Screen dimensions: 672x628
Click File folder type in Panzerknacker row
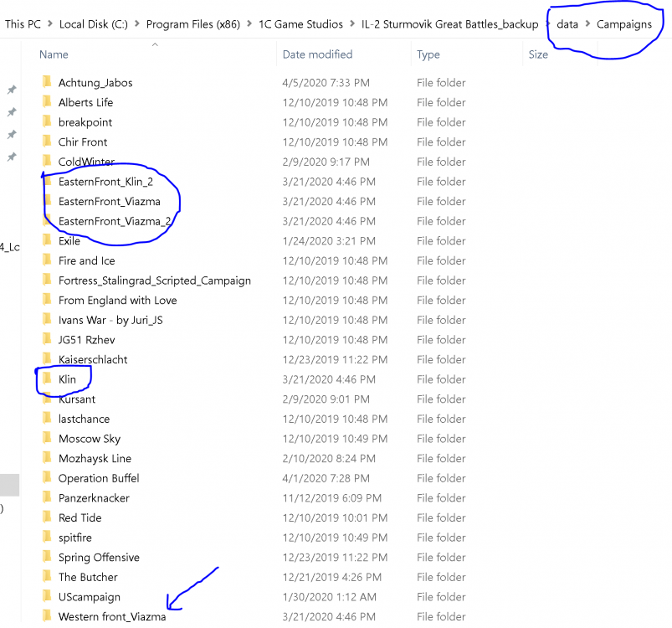pos(441,498)
